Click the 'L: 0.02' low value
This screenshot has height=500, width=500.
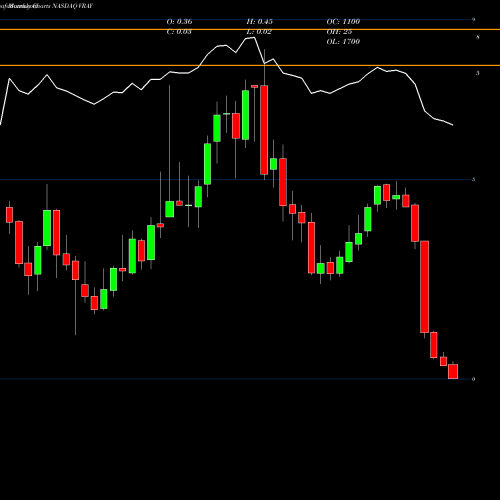(x=259, y=32)
